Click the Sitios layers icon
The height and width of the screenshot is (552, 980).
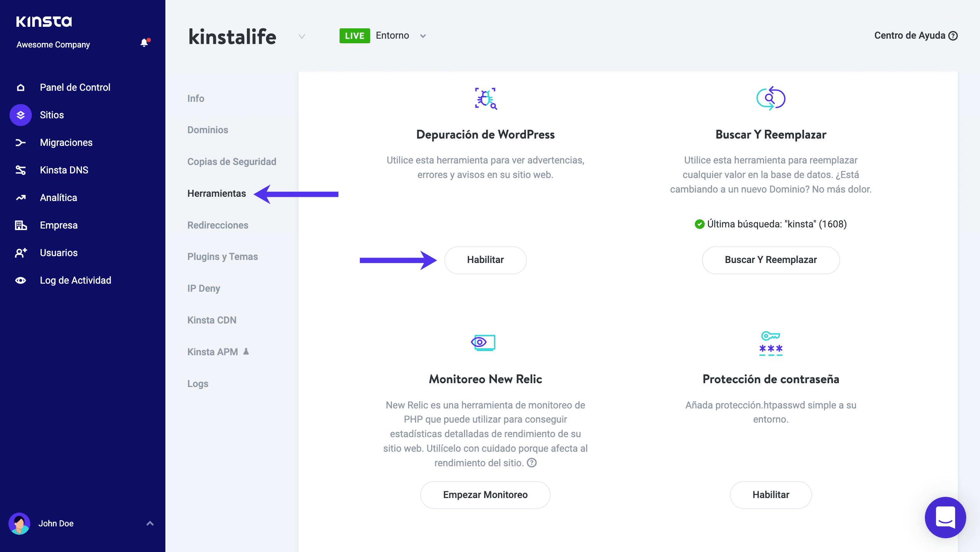tap(21, 115)
